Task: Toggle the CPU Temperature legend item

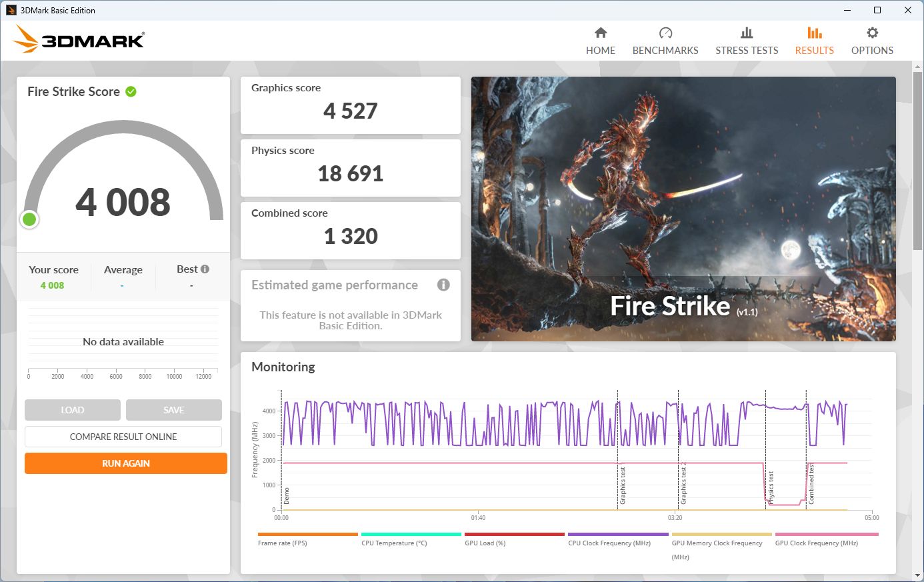Action: [411, 539]
